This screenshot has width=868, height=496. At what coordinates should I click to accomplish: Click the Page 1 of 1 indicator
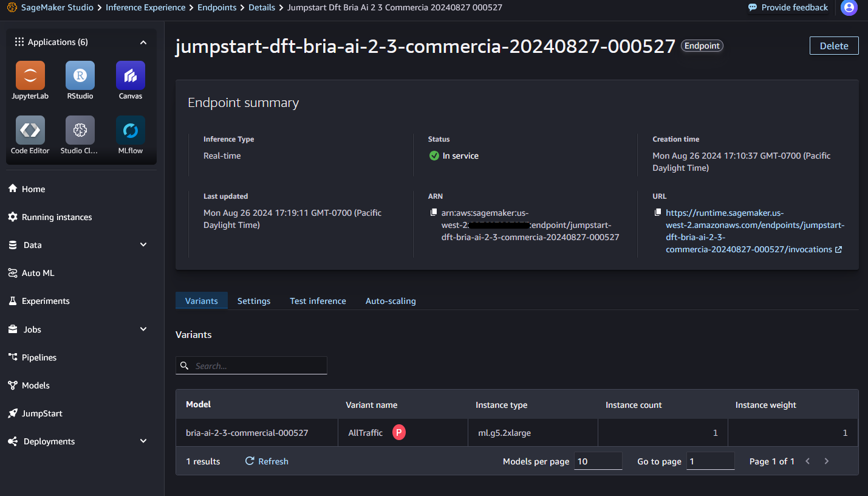click(772, 461)
